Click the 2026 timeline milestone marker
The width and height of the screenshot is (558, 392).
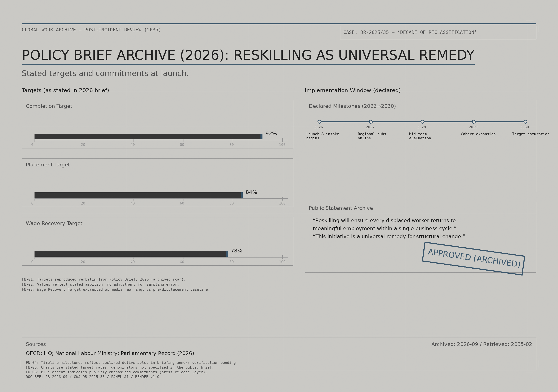pyautogui.click(x=319, y=122)
